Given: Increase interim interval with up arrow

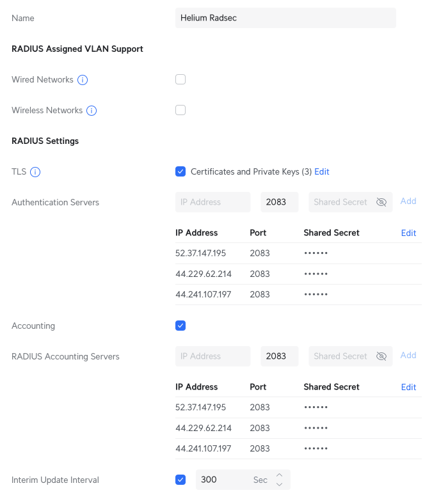Looking at the screenshot, I should coord(279,475).
